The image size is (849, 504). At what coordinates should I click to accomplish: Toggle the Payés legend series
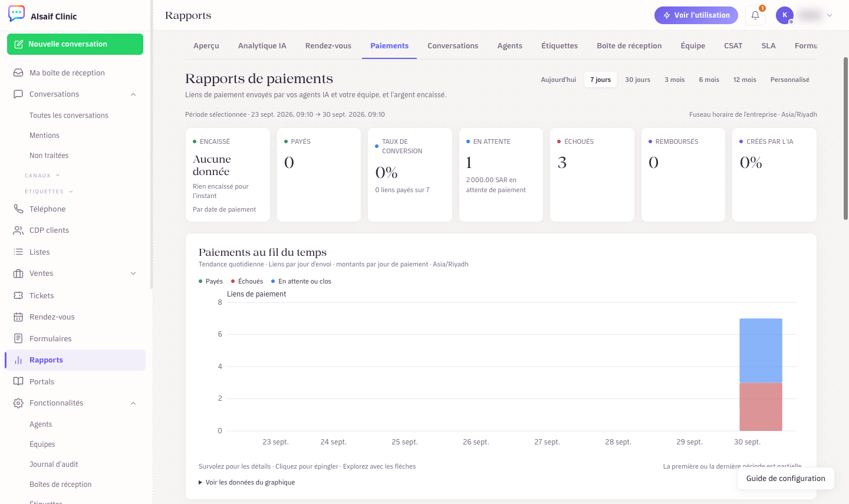[211, 281]
